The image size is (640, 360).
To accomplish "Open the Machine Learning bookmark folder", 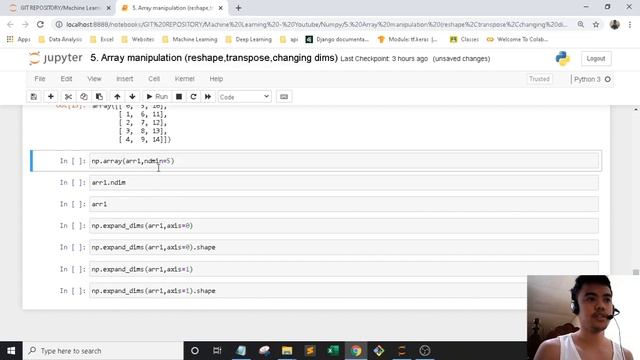I will coord(189,39).
